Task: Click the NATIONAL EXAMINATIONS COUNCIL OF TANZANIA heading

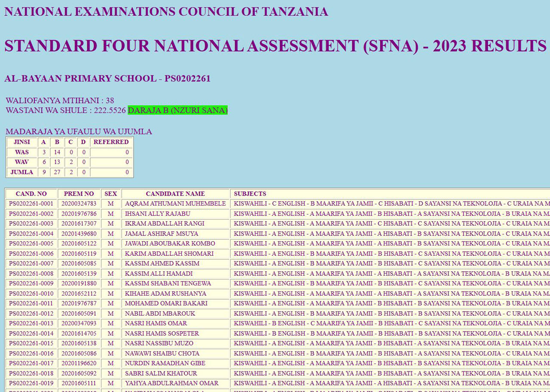Action: (x=166, y=12)
